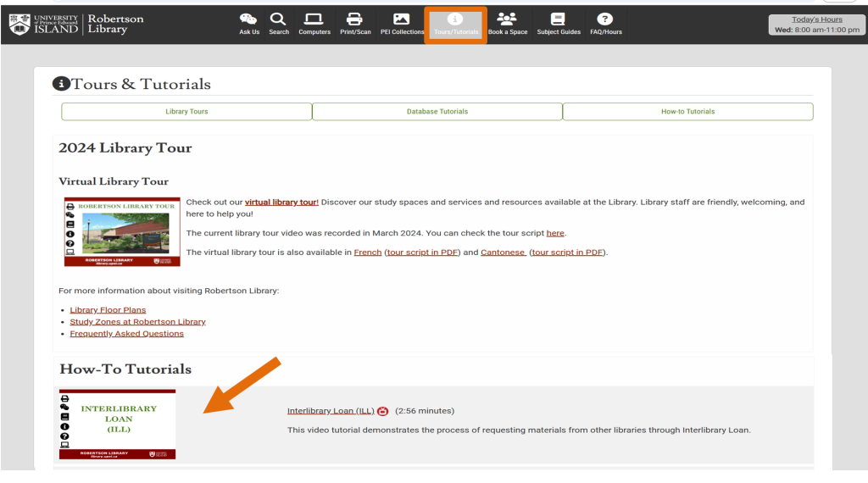Open the Cantonese tour video link

[x=503, y=253]
